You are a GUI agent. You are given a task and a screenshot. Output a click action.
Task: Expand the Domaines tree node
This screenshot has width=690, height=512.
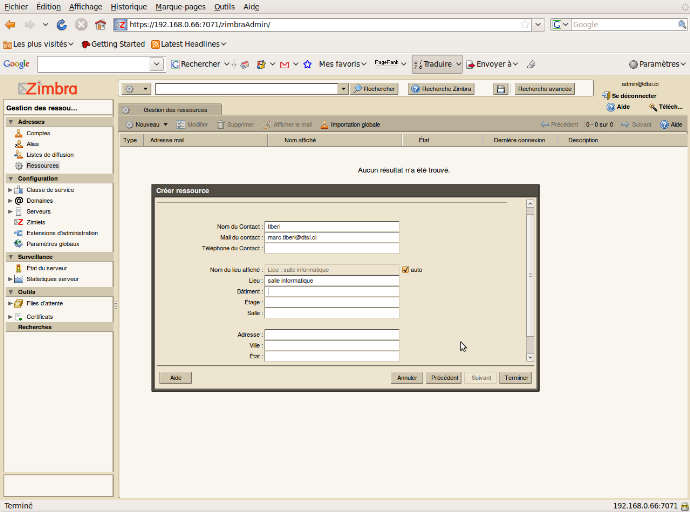pyautogui.click(x=10, y=200)
